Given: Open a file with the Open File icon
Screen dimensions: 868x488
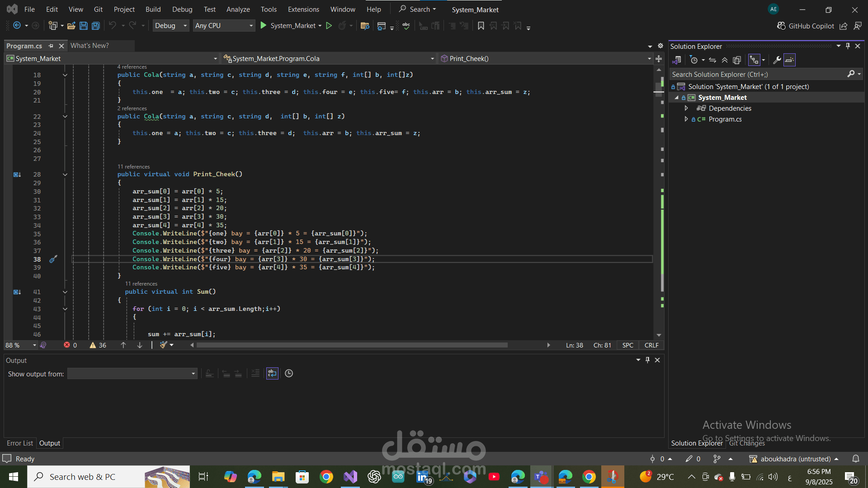Looking at the screenshot, I should click(71, 26).
